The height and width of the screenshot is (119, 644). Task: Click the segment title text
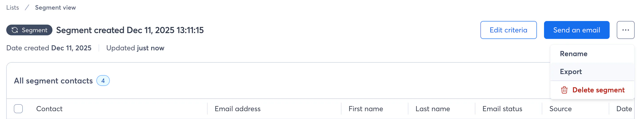[x=130, y=30]
